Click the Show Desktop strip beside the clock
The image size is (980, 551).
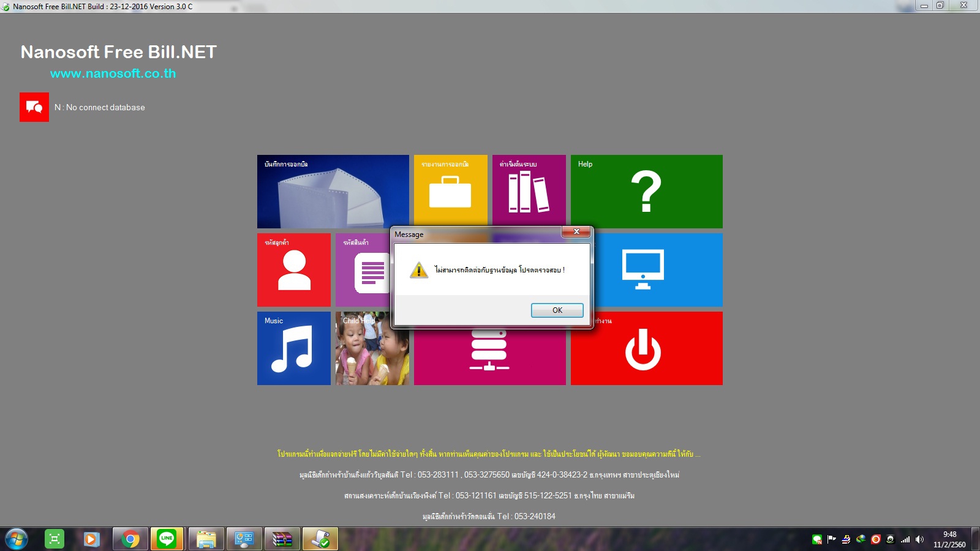coord(975,539)
